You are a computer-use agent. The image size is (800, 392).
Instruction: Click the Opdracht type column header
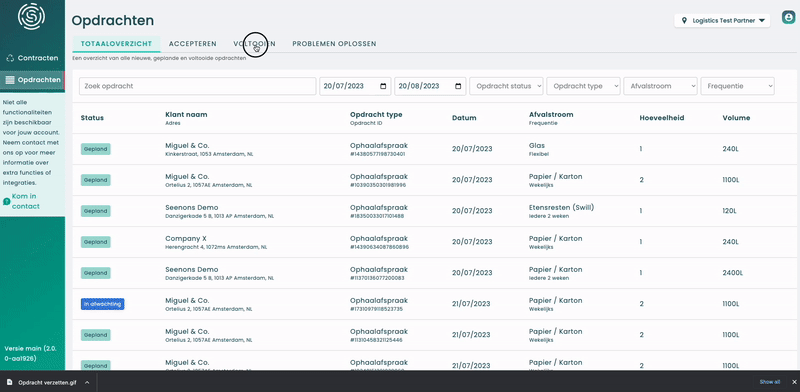tap(376, 115)
